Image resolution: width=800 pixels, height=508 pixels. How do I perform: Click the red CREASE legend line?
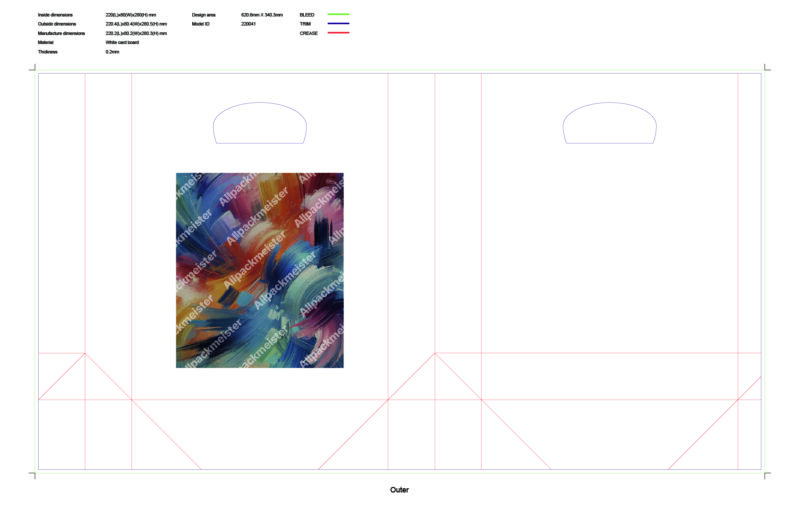point(338,33)
